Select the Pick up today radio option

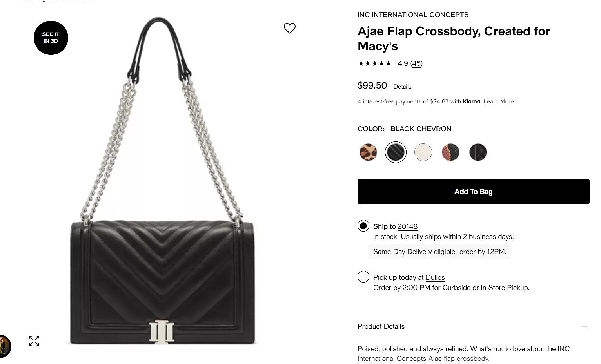[x=363, y=277]
